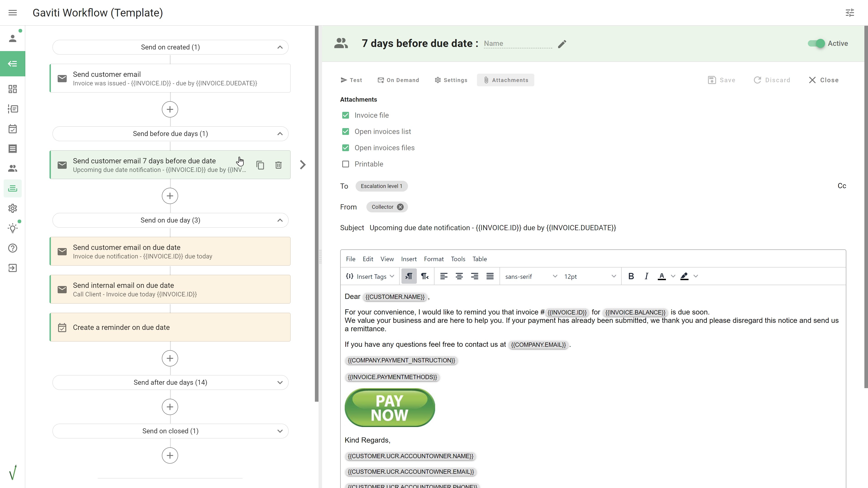This screenshot has width=868, height=488.
Task: Open the filter settings icon top right
Action: pos(850,13)
